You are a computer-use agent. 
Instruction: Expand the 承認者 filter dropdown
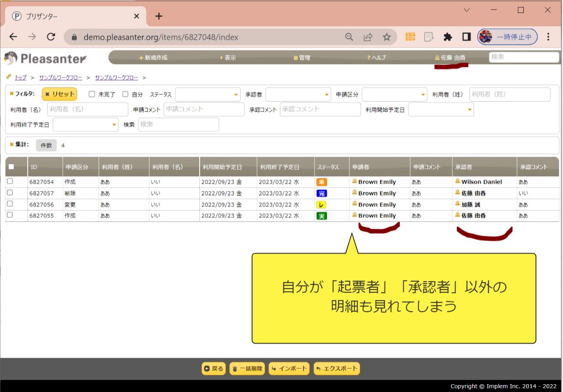[x=298, y=95]
